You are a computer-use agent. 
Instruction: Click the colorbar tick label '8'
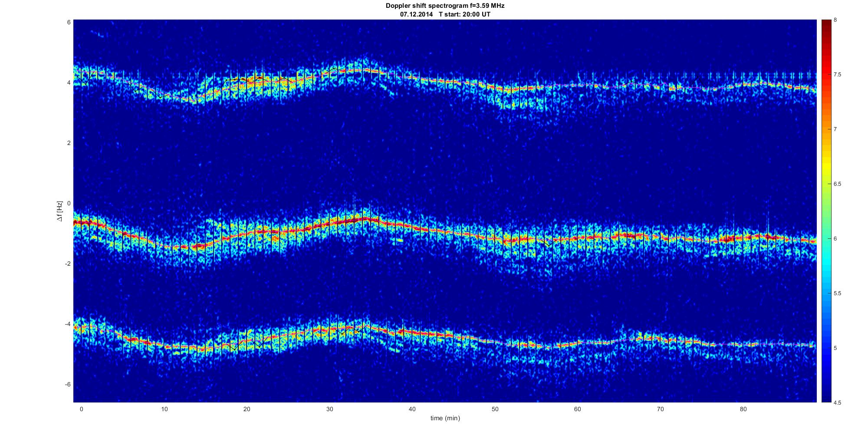click(835, 20)
